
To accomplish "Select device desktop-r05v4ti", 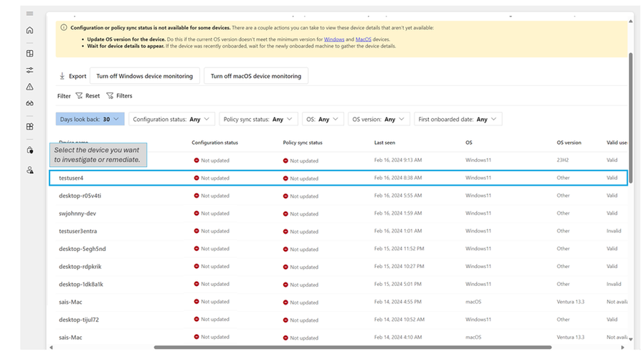I will (x=80, y=196).
